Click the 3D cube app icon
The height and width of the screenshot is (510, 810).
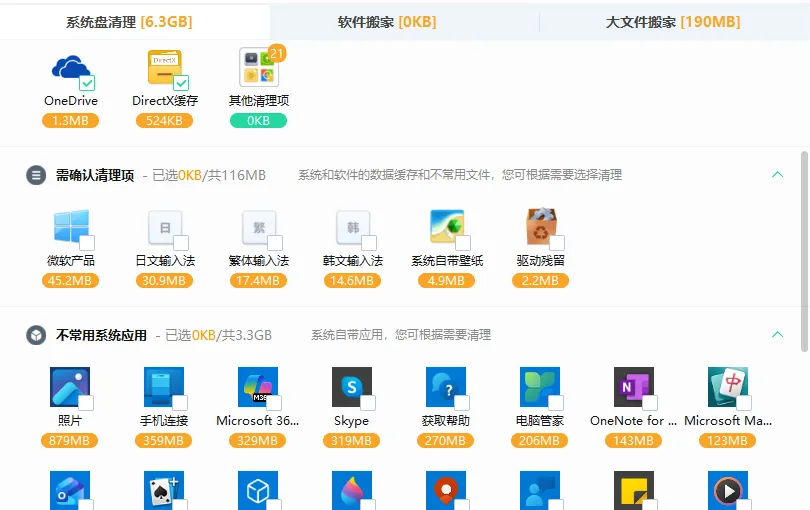click(x=258, y=490)
